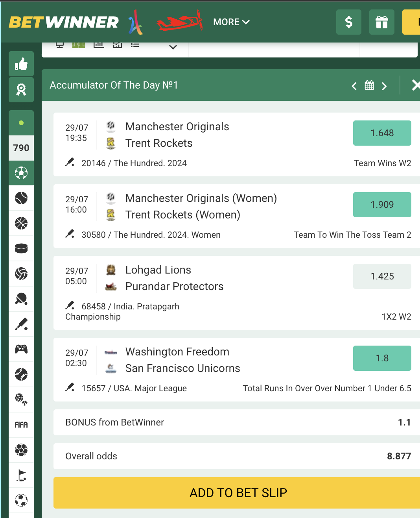This screenshot has width=420, height=518.
Task: Toggle the 1.648 odds selection
Action: [382, 133]
